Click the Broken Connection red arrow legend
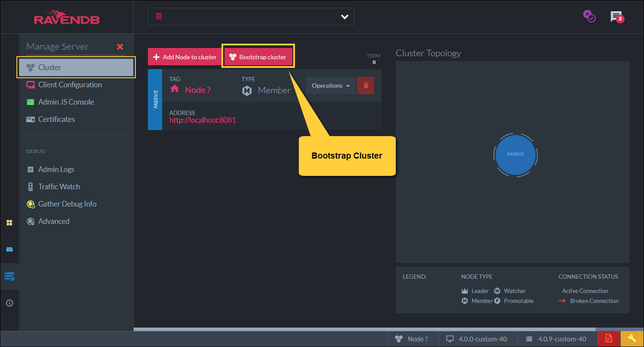Screen dimensions: 644x347 [562, 301]
